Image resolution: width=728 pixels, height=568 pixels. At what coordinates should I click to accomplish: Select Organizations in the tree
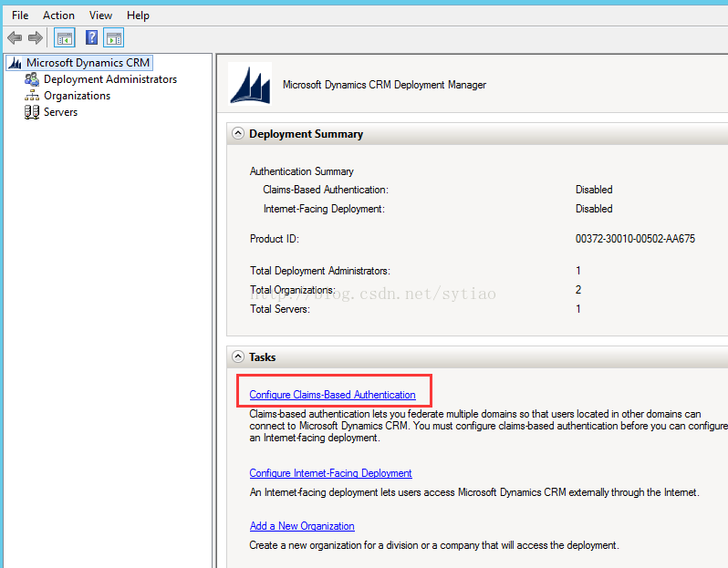[77, 96]
